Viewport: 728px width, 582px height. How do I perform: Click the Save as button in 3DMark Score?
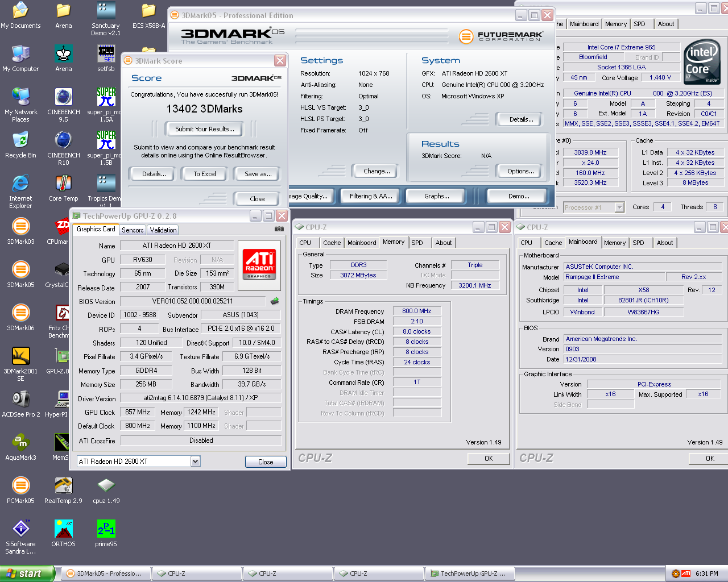(258, 174)
